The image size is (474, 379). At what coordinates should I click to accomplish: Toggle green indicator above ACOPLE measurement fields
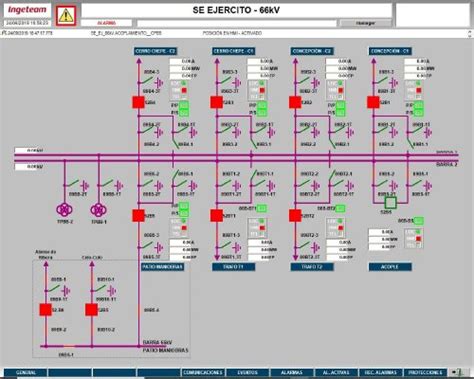[x=419, y=221]
